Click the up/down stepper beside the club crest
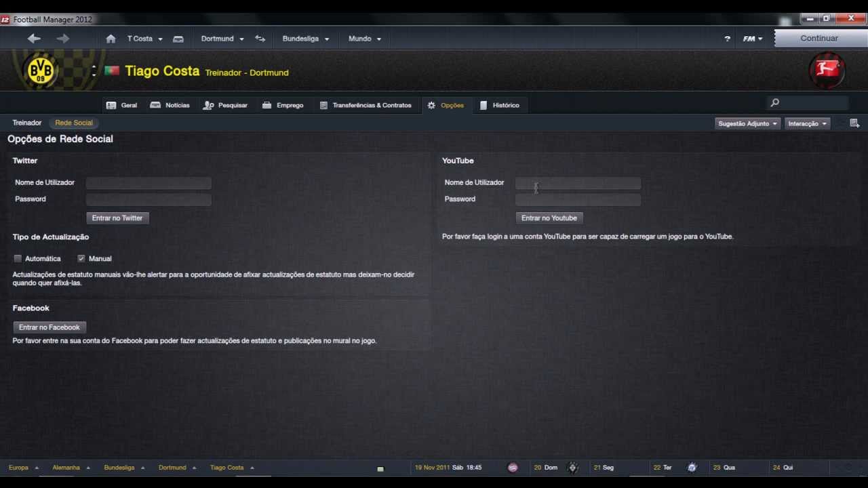 pos(94,70)
